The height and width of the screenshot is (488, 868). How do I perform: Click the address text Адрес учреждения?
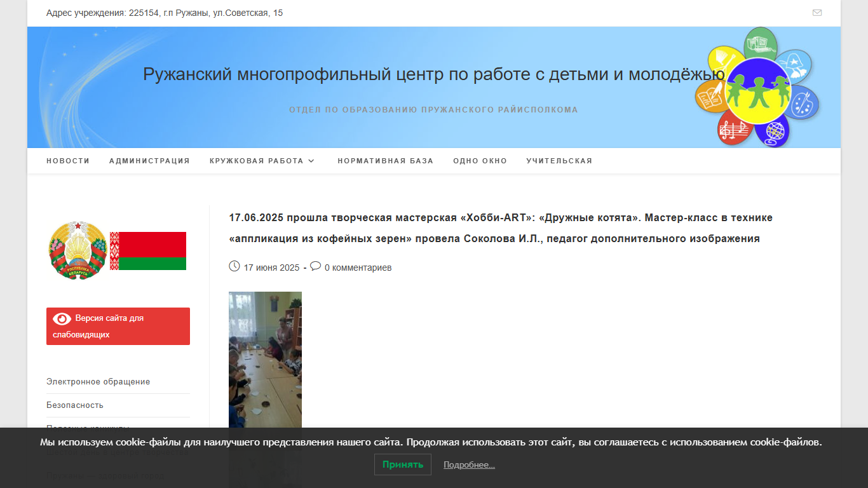(x=165, y=13)
